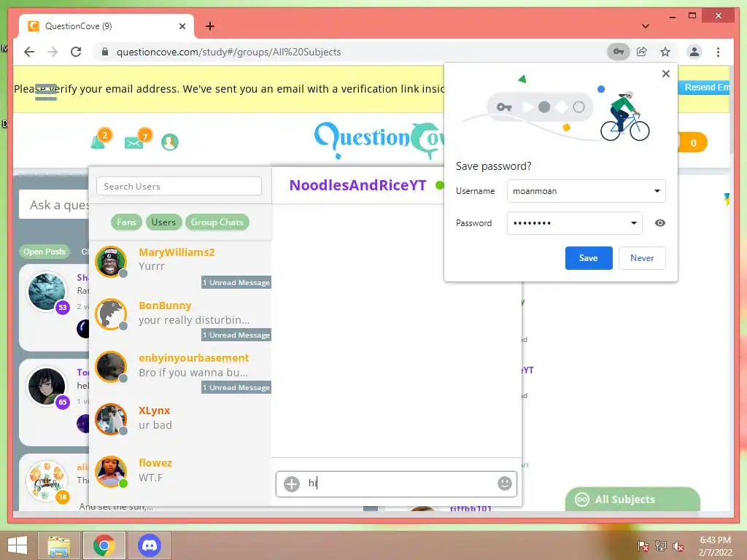
Task: Click MaryWilliams2 unread message badge
Action: (x=236, y=282)
